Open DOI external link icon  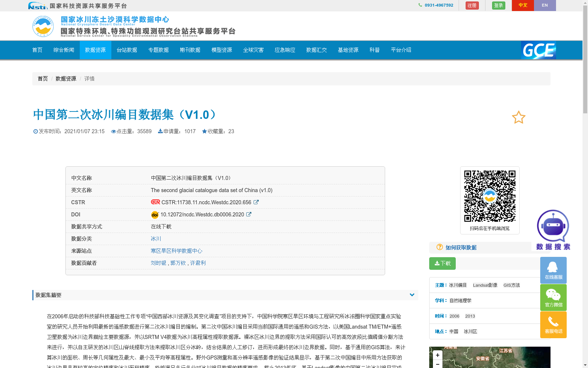(249, 214)
